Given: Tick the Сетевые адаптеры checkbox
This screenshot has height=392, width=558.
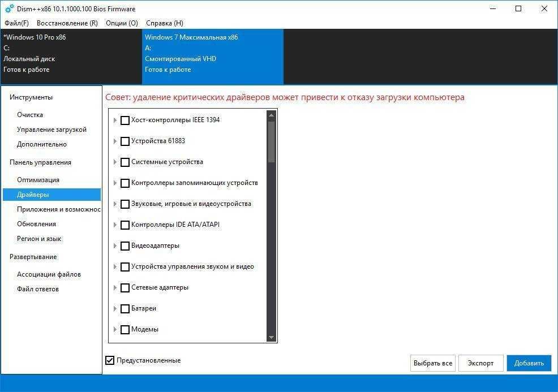Looking at the screenshot, I should pyautogui.click(x=125, y=288).
